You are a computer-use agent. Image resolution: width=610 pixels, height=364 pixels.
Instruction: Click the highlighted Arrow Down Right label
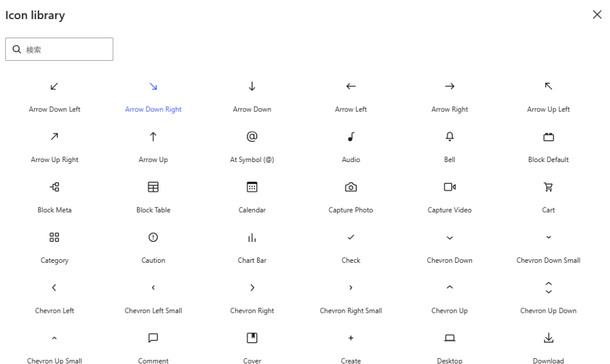pyautogui.click(x=153, y=110)
